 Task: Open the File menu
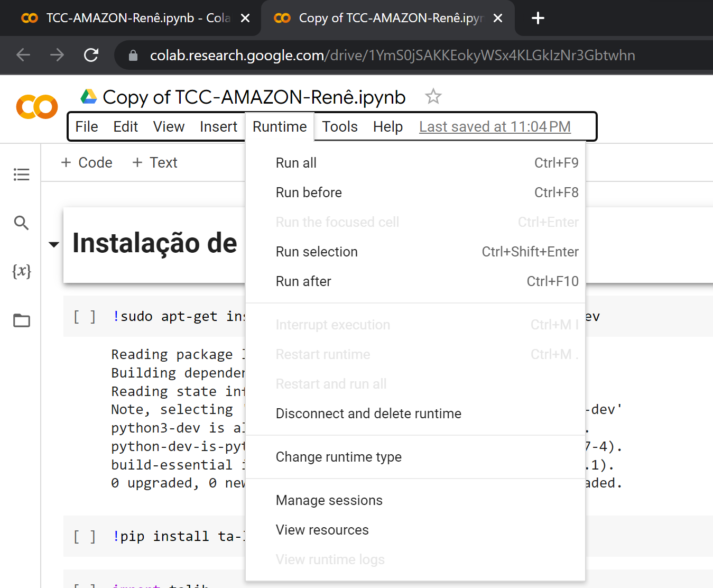point(87,127)
